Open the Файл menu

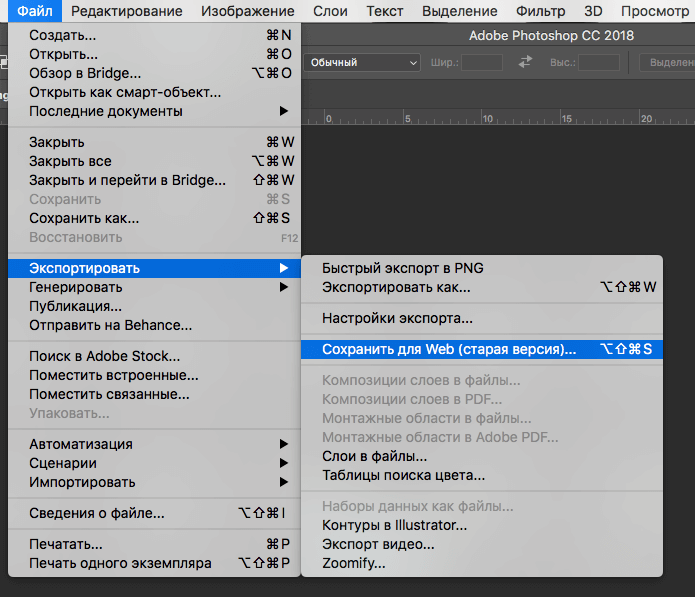[x=35, y=11]
